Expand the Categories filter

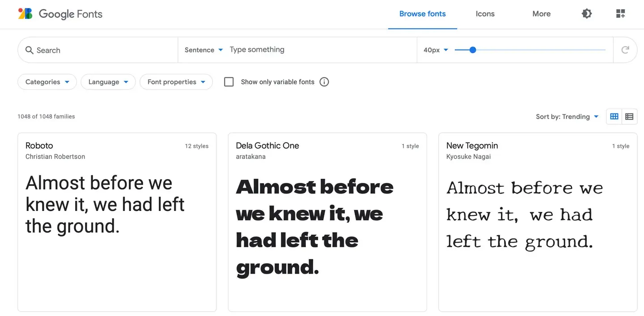point(47,82)
